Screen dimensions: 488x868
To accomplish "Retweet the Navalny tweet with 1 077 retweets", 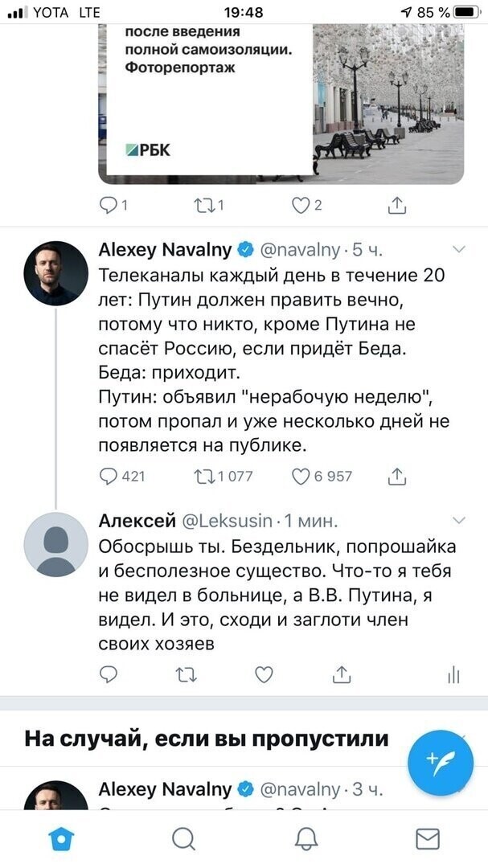I will (204, 477).
